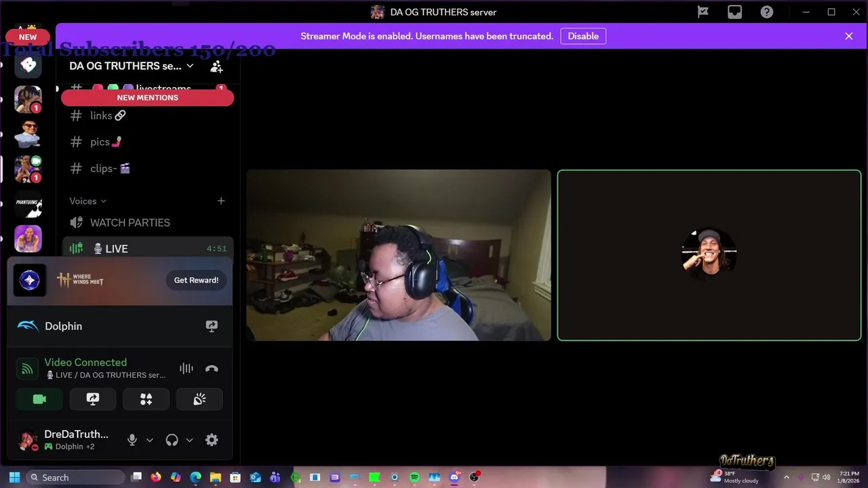
Task: Add a channel to the Voices category
Action: click(x=220, y=201)
